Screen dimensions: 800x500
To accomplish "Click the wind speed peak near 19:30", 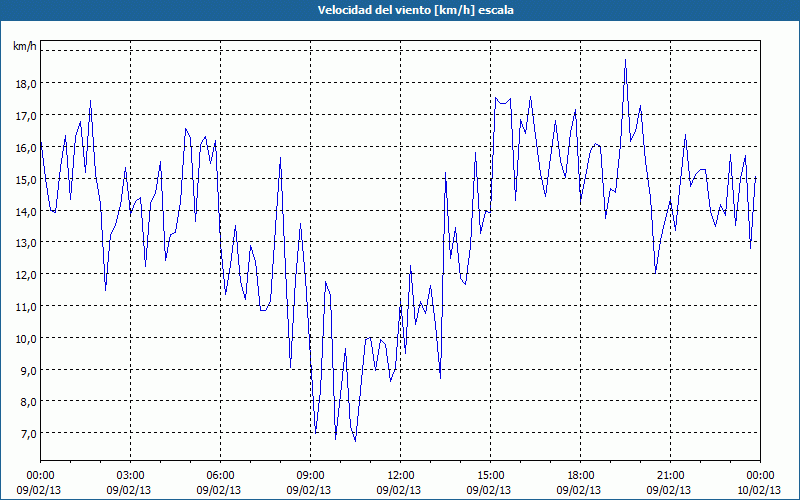I will click(x=626, y=60).
